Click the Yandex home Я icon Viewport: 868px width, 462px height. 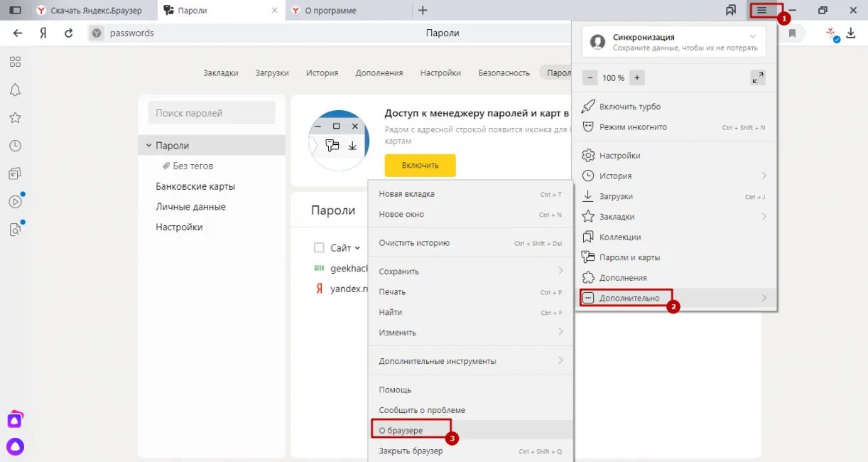43,33
